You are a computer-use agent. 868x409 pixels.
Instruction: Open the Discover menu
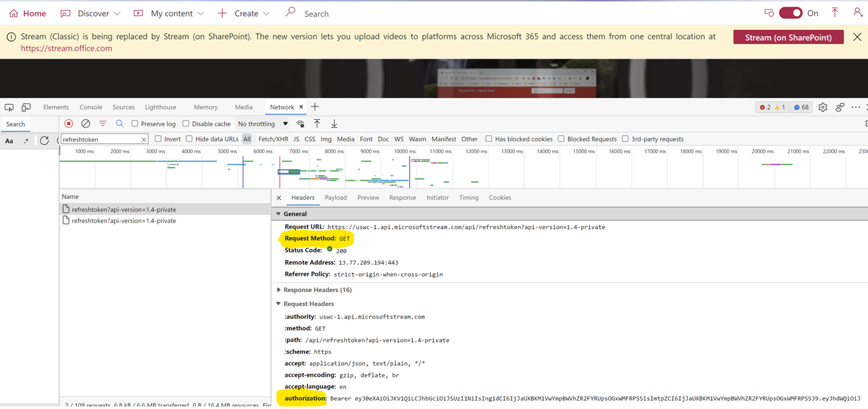90,13
